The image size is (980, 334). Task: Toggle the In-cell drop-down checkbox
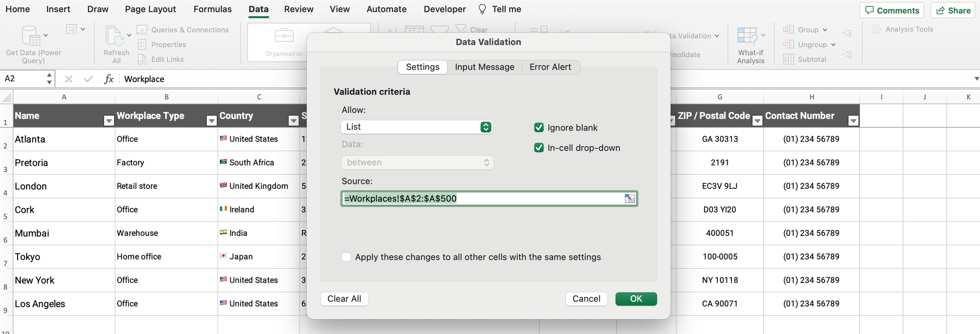coord(539,148)
